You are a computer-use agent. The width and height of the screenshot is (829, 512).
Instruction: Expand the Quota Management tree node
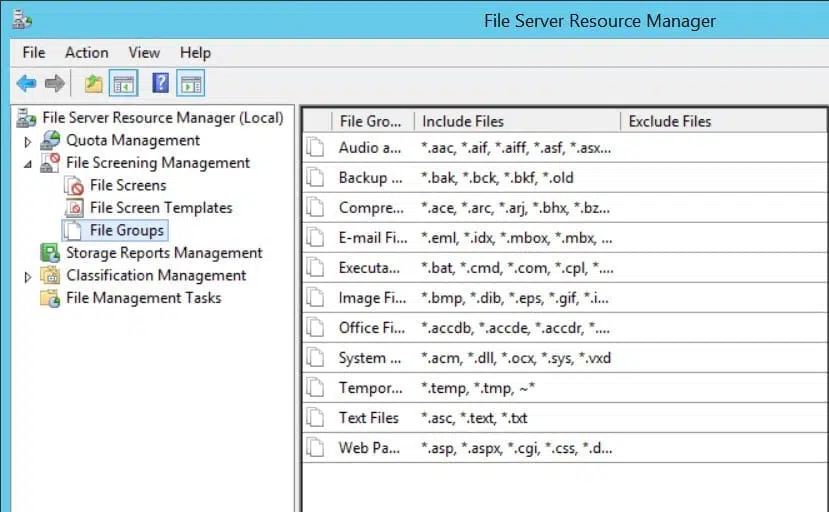coord(28,142)
